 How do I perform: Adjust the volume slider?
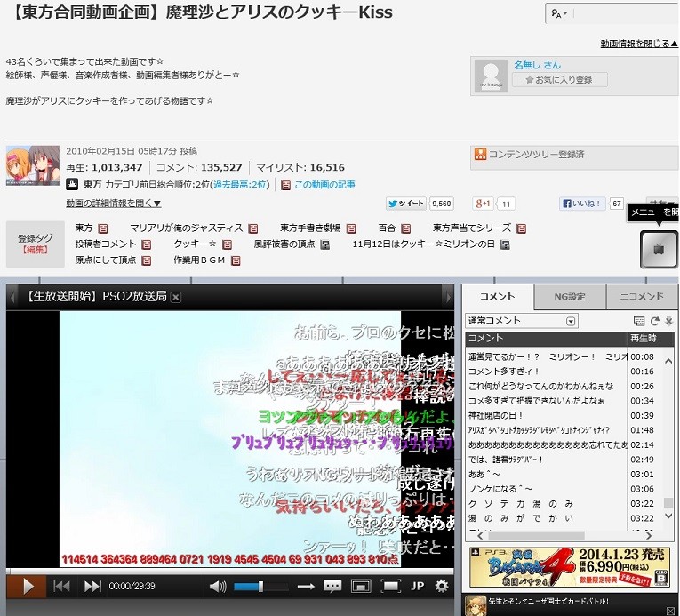pos(260,587)
